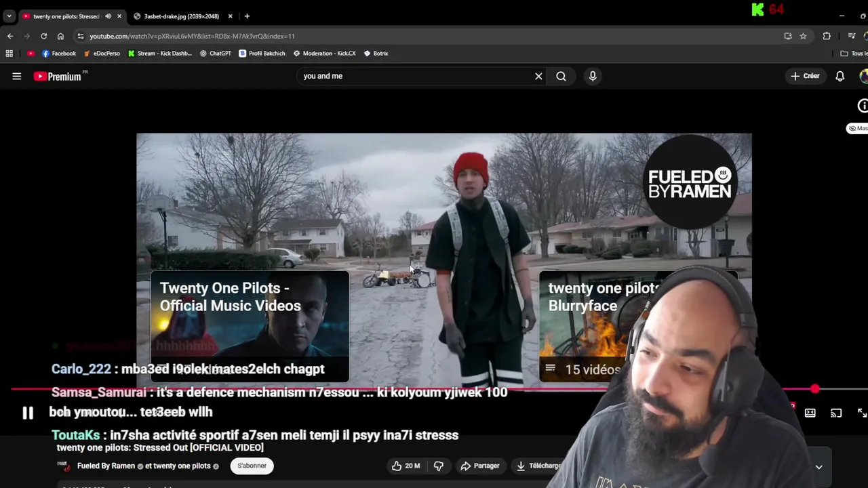Open the Facebook bookmark

59,54
